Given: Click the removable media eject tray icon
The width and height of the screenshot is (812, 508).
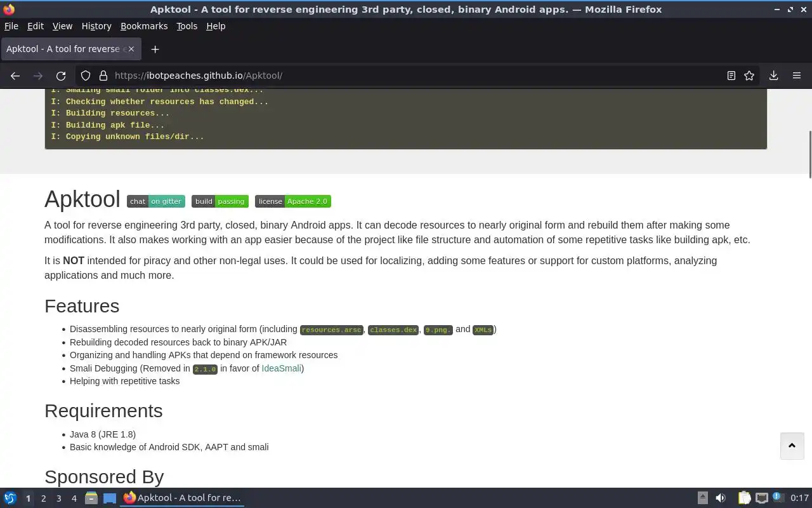Looking at the screenshot, I should click(703, 498).
